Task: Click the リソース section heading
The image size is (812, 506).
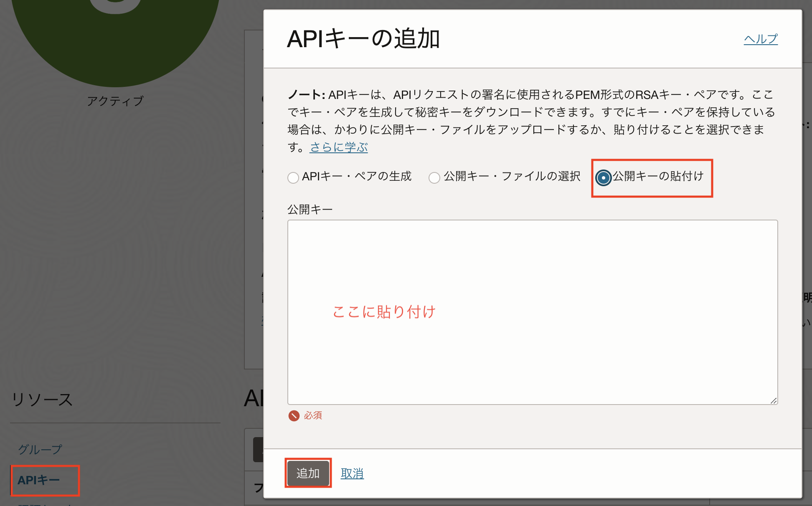Action: coord(42,400)
